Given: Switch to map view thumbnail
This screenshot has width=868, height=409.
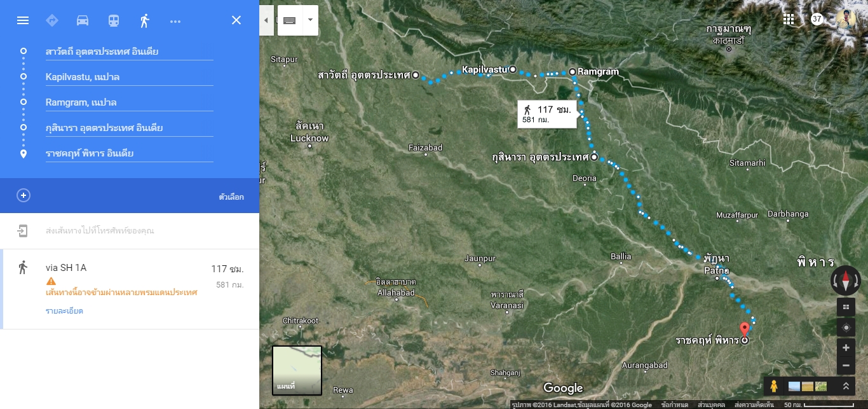Looking at the screenshot, I should (297, 370).
